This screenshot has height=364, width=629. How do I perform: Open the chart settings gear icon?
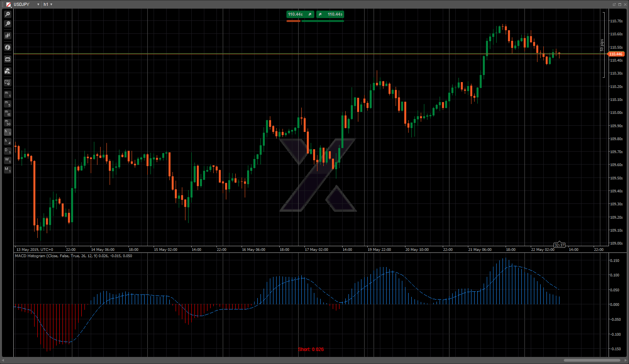pos(7,82)
